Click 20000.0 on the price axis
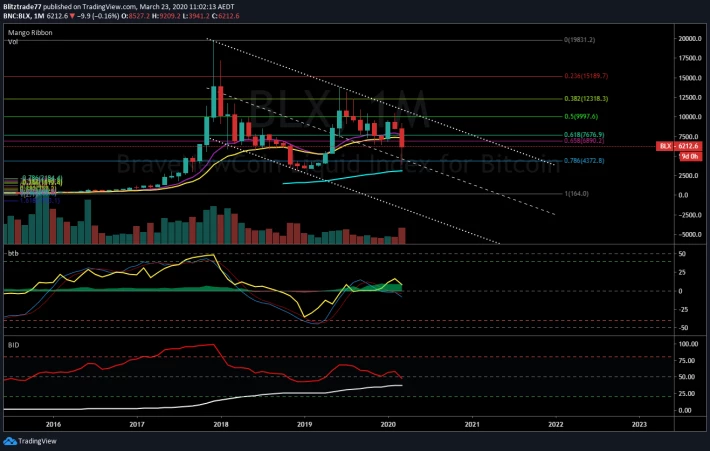This screenshot has width=710, height=451. (690, 39)
